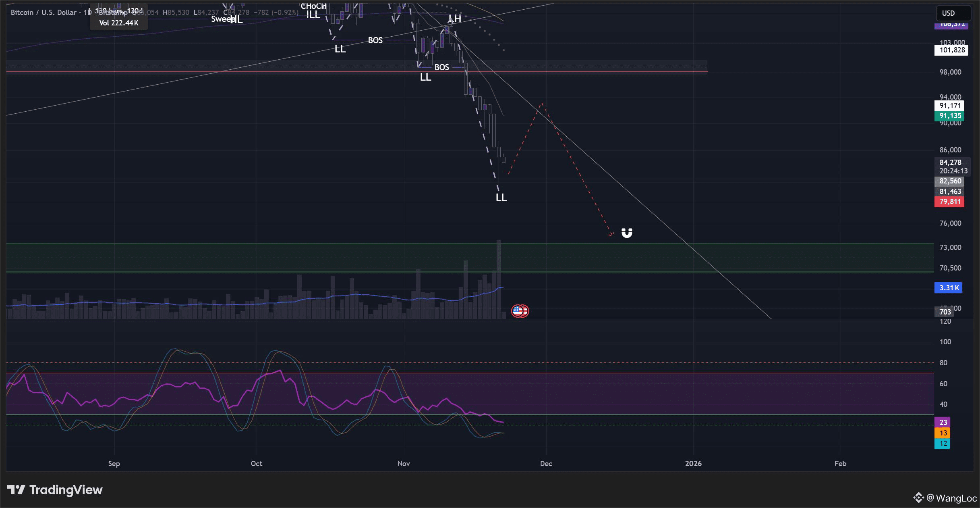This screenshot has height=508, width=980.
Task: Select the purple 23 RSI value label
Action: click(x=943, y=422)
